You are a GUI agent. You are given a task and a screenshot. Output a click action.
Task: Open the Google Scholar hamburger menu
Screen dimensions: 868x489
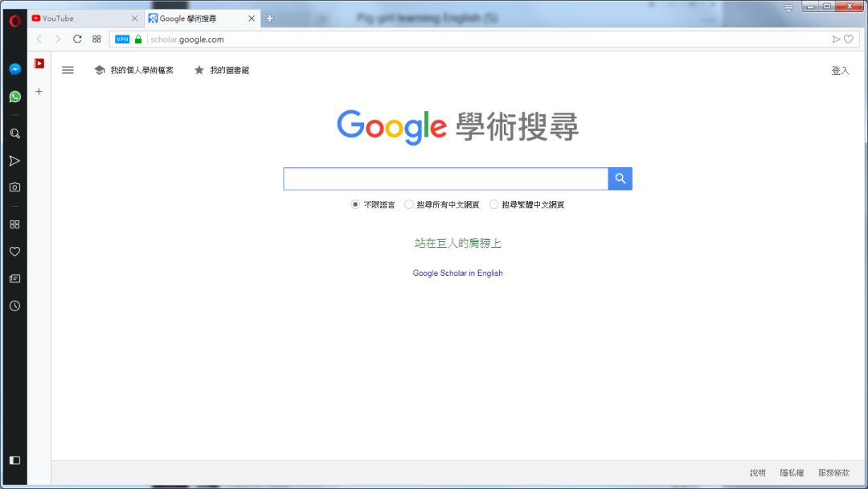[x=68, y=70]
